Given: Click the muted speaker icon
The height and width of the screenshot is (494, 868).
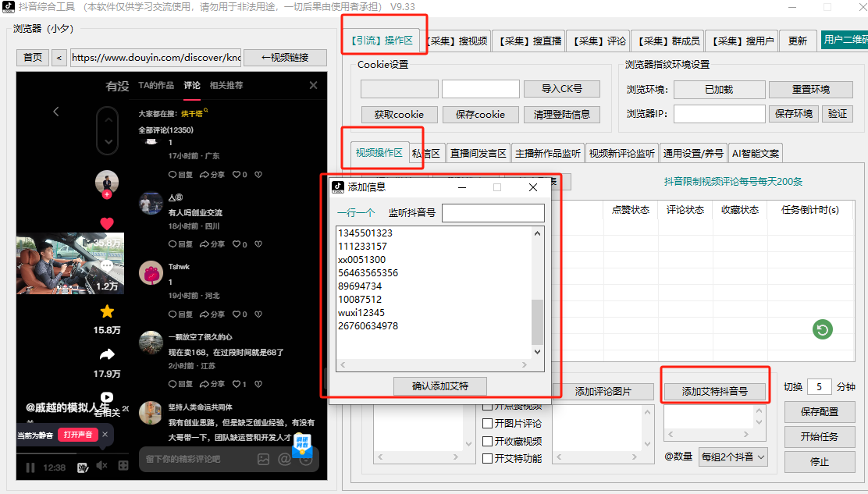Looking at the screenshot, I should 101,466.
